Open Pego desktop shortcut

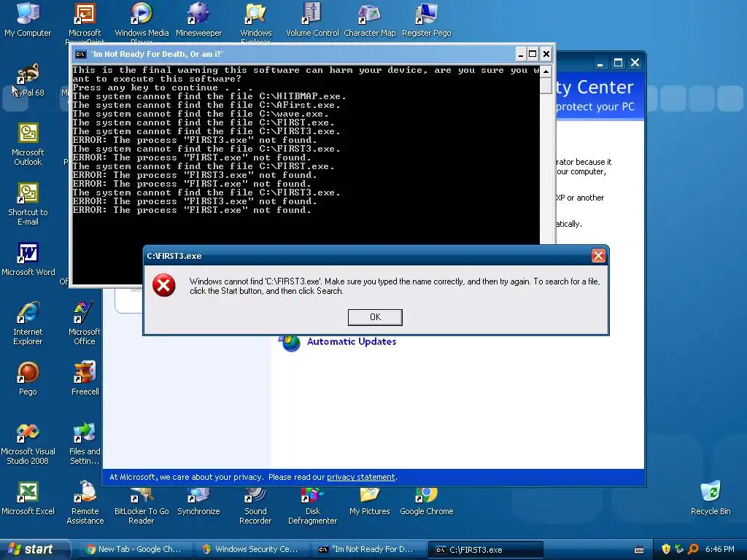[28, 378]
